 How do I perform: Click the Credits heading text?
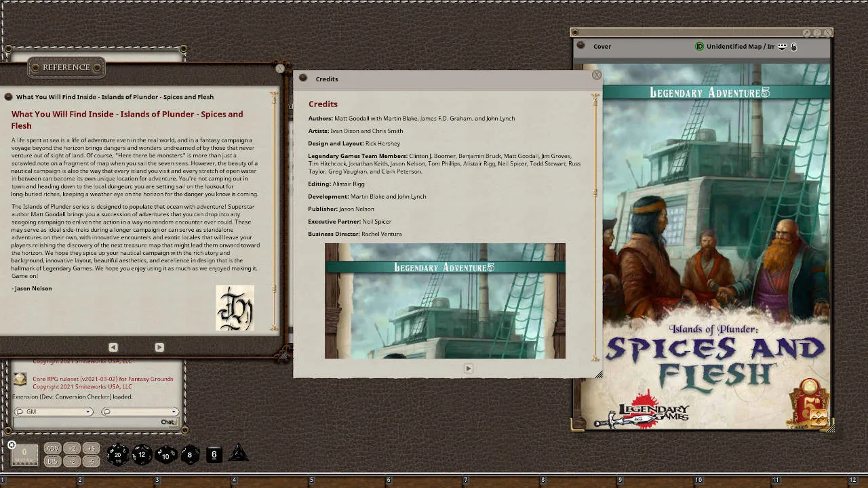[x=323, y=104]
